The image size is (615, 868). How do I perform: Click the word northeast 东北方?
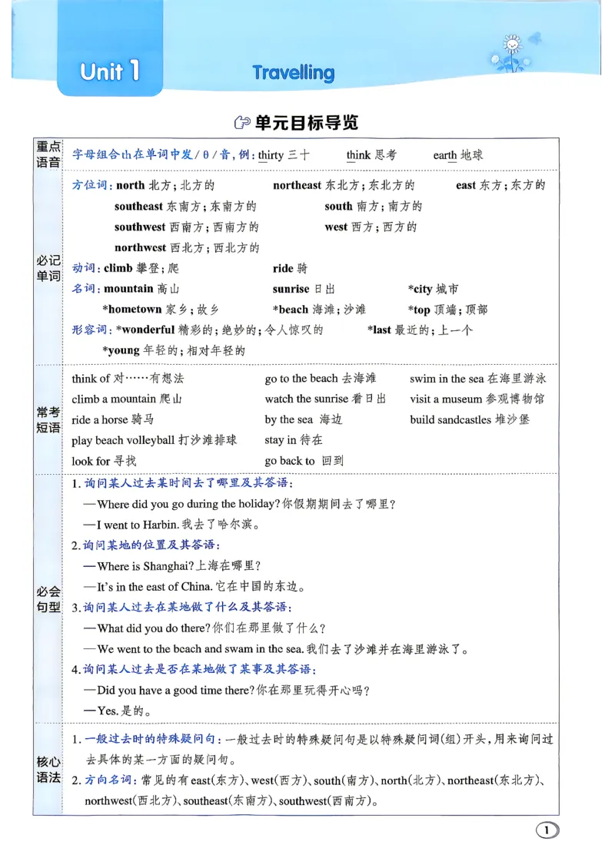coord(344,185)
